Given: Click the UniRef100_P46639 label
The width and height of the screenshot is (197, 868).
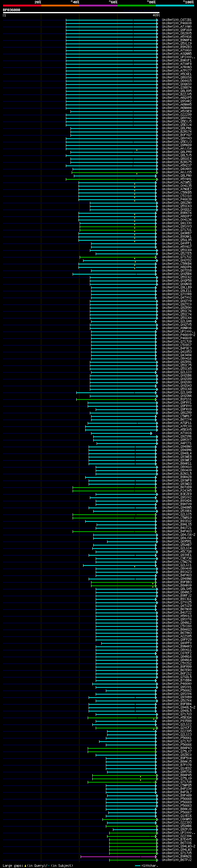Looking at the screenshot, I should pos(177,199).
